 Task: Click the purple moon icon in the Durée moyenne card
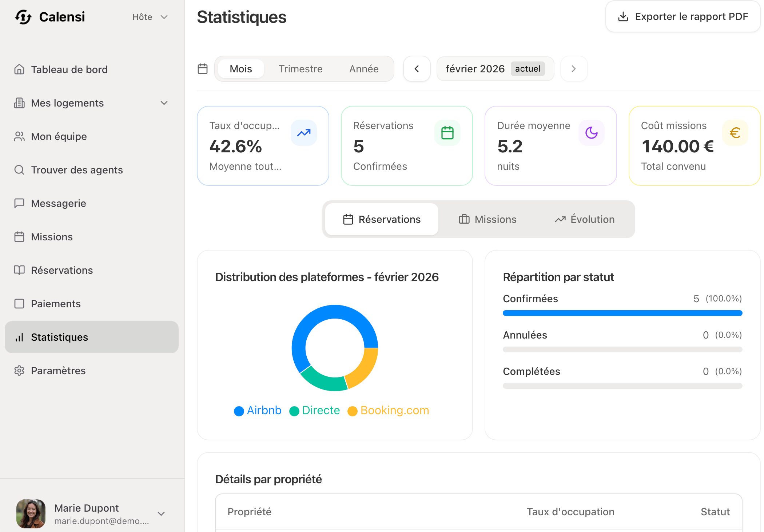[591, 133]
